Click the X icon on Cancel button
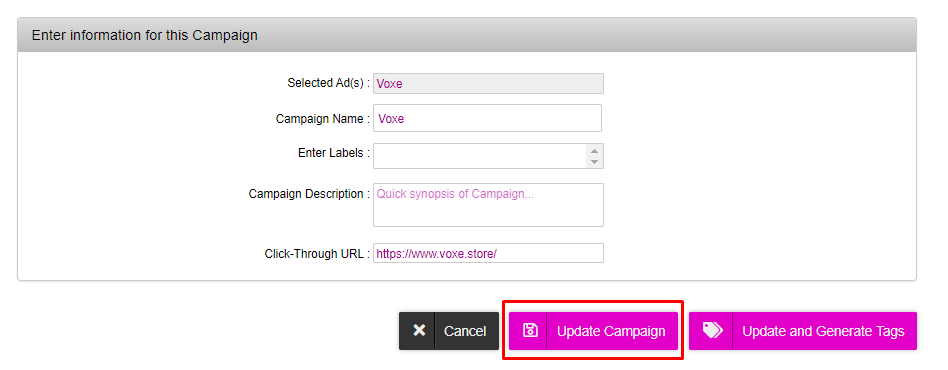Viewport: 948px width, 370px height. (419, 331)
